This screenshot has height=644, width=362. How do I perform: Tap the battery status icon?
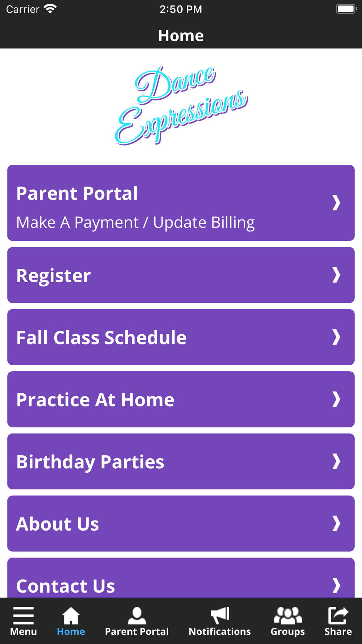point(346,9)
